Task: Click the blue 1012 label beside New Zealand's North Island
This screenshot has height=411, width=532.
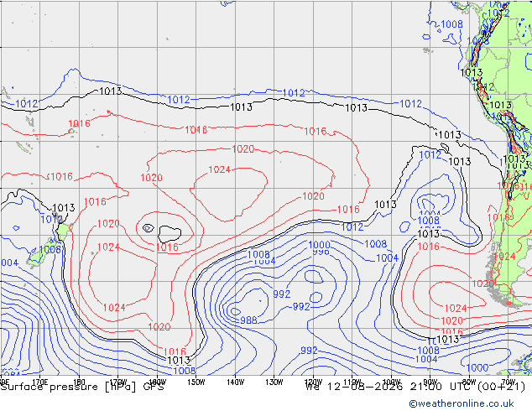Action: pos(51,219)
